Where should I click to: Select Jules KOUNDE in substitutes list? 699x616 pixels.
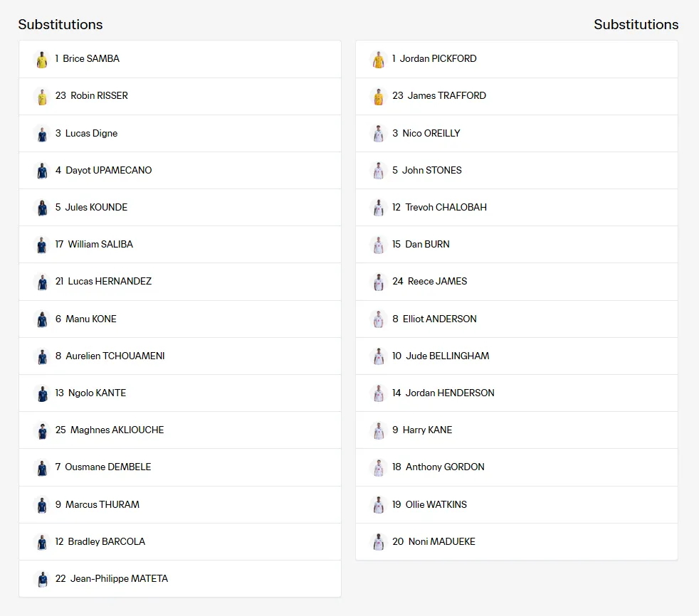pos(180,208)
